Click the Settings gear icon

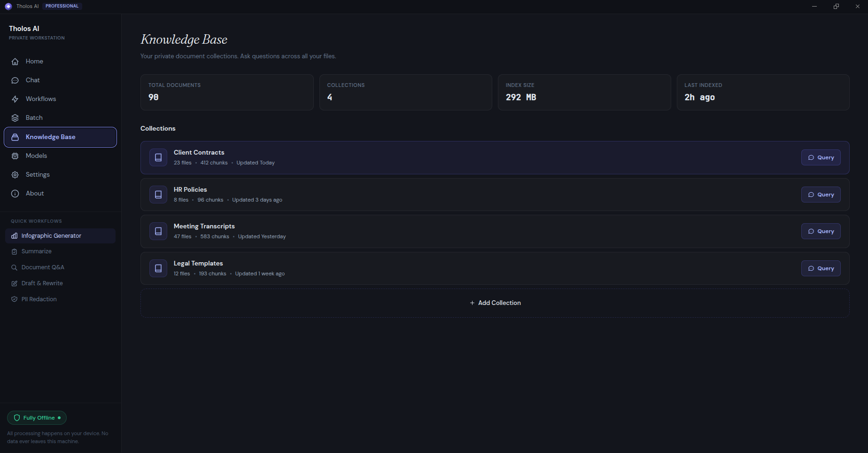15,175
